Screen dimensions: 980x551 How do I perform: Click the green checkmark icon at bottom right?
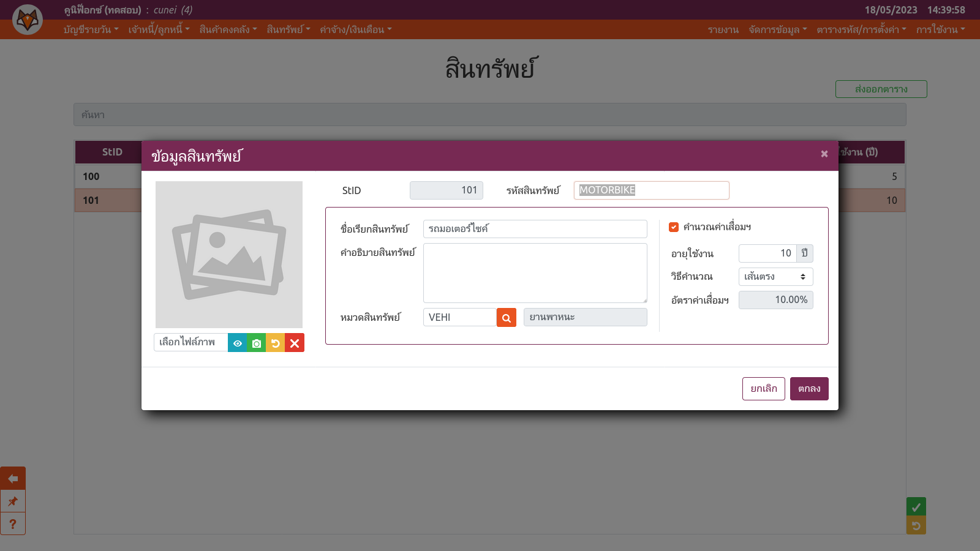coord(916,507)
